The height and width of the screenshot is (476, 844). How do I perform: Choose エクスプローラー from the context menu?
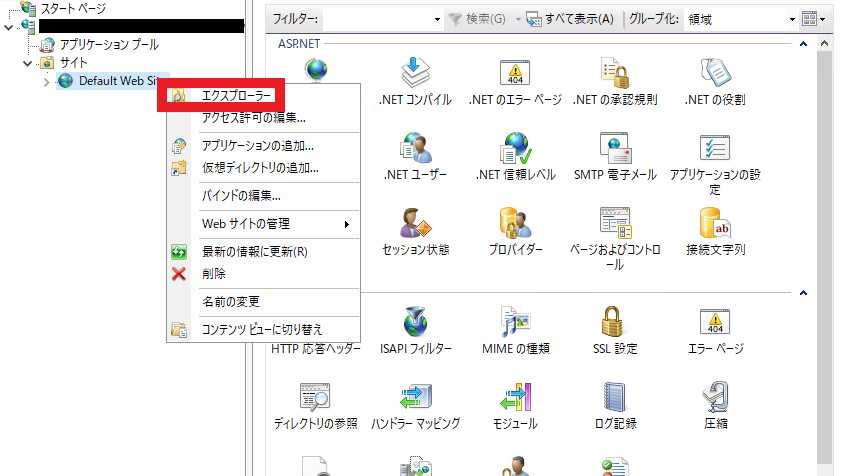(263, 95)
